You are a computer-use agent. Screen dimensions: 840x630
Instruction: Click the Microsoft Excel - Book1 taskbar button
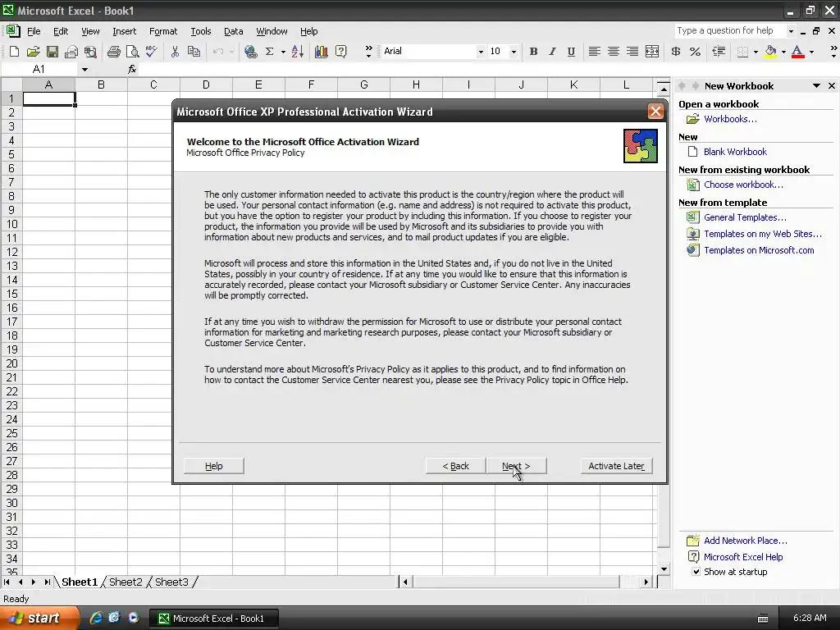click(x=213, y=619)
